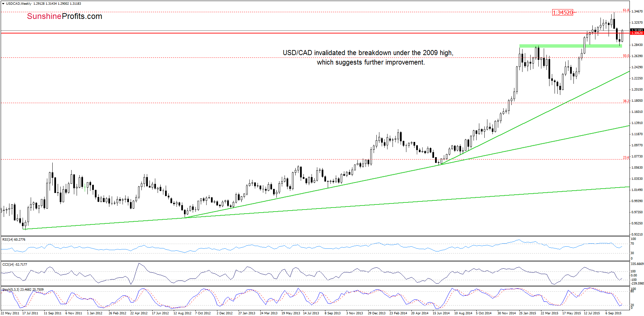Click the date label 5 Oct 2014
Viewport: 644px width, 316px height.
click(484, 313)
